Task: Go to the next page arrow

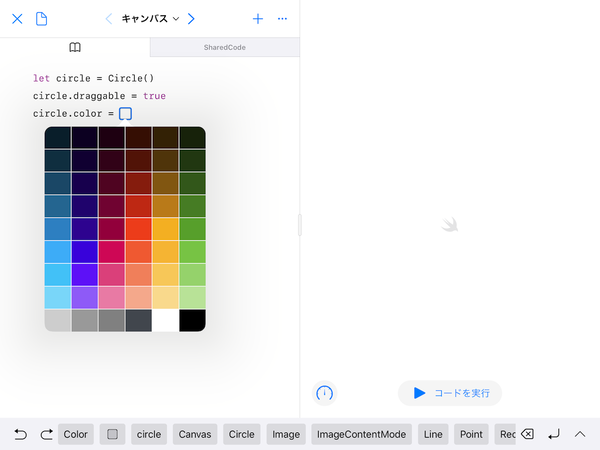Action: [191, 19]
